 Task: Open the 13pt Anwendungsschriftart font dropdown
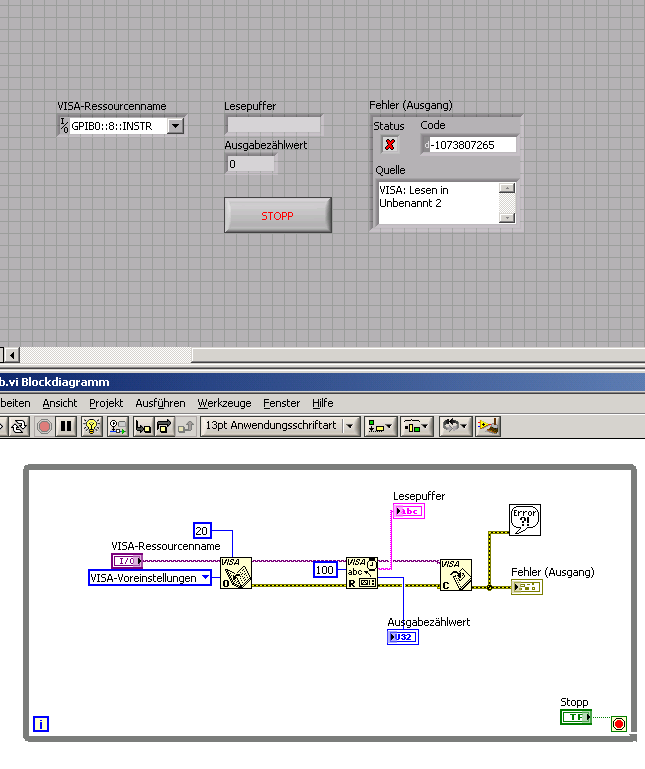pyautogui.click(x=280, y=426)
